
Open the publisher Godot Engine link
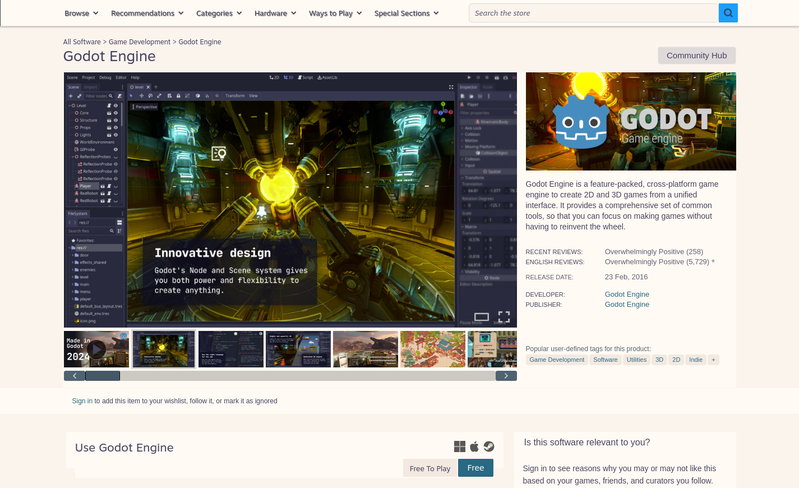click(x=627, y=305)
